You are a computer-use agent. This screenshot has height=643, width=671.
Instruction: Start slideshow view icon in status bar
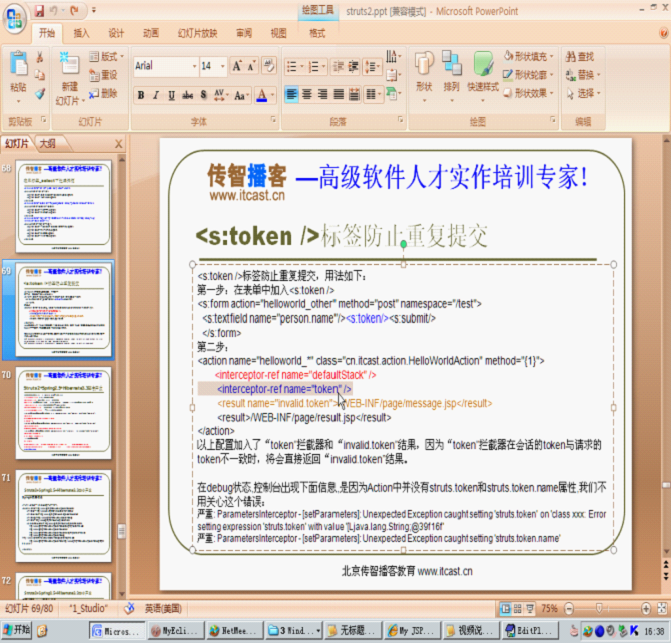(x=530, y=608)
